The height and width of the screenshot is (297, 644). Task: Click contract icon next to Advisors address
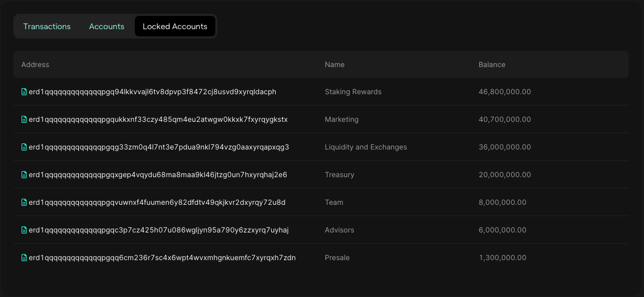pos(24,230)
